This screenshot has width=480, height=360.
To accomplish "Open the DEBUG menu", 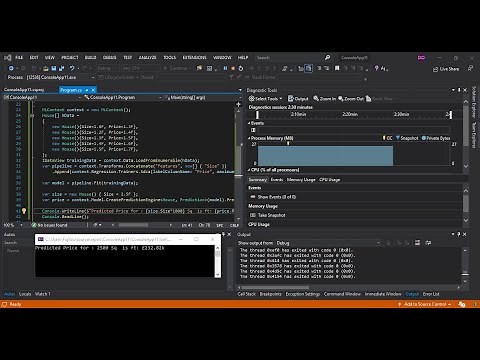I will pos(109,58).
